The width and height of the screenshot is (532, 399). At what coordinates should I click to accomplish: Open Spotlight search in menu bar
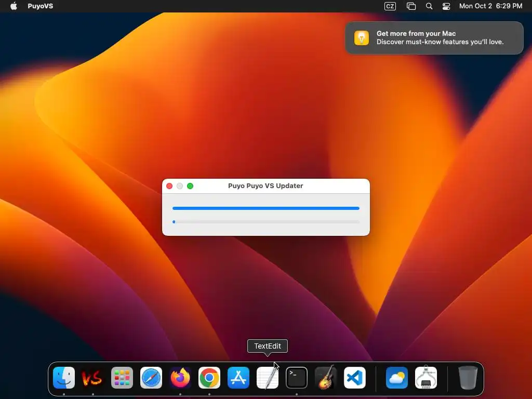coord(429,6)
